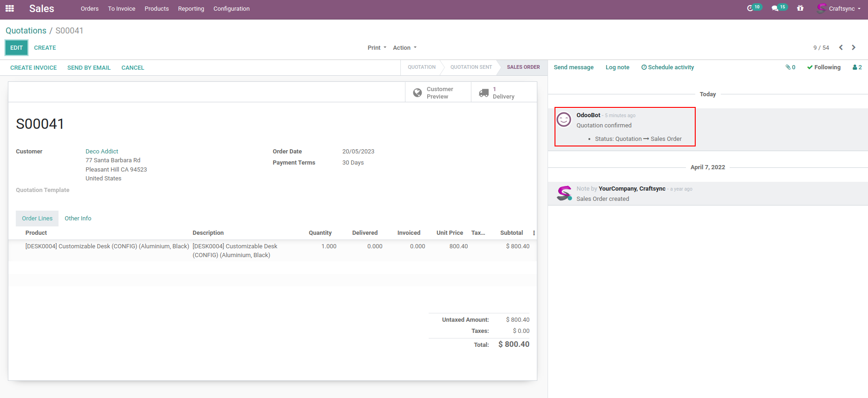Go to previous record with left arrow
Viewport: 868px width, 398px height.
(841, 47)
